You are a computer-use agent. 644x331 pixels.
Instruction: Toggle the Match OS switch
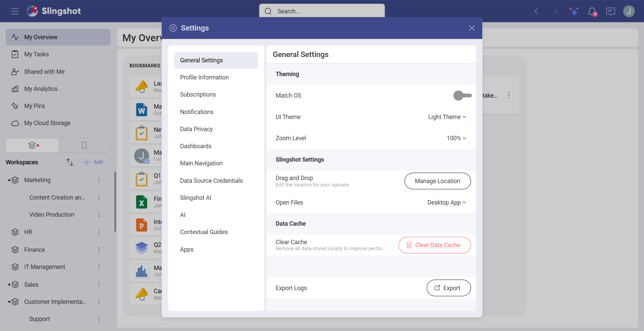coord(462,96)
